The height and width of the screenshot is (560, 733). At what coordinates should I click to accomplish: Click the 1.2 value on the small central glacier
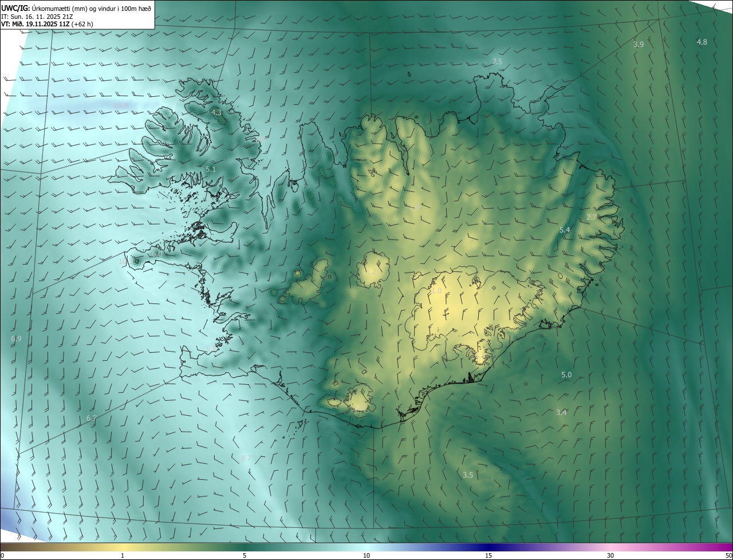tap(371, 271)
